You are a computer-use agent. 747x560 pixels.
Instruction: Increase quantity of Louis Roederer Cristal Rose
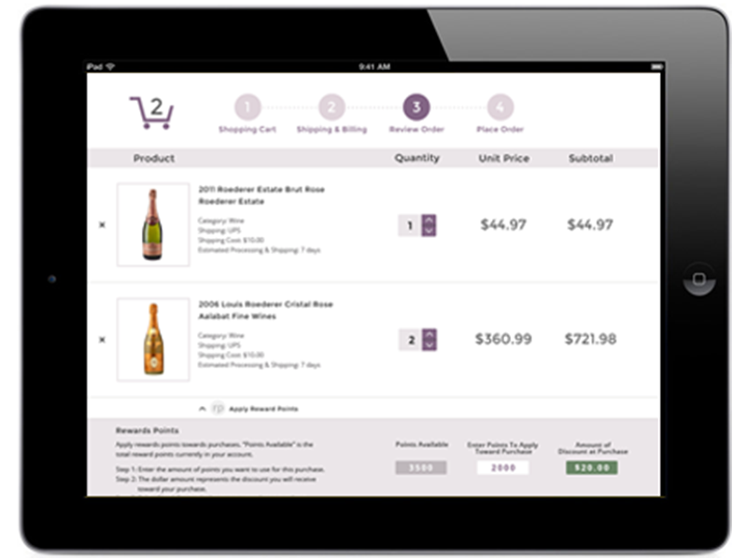430,334
